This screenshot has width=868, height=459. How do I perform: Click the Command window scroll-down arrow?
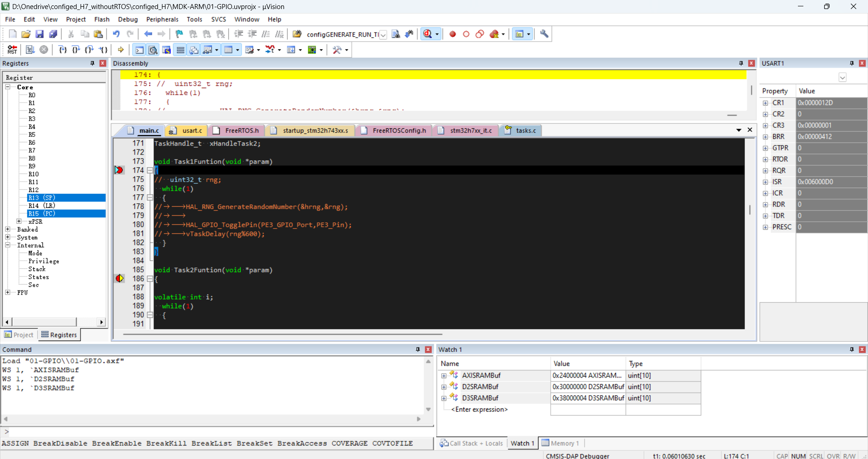(428, 409)
